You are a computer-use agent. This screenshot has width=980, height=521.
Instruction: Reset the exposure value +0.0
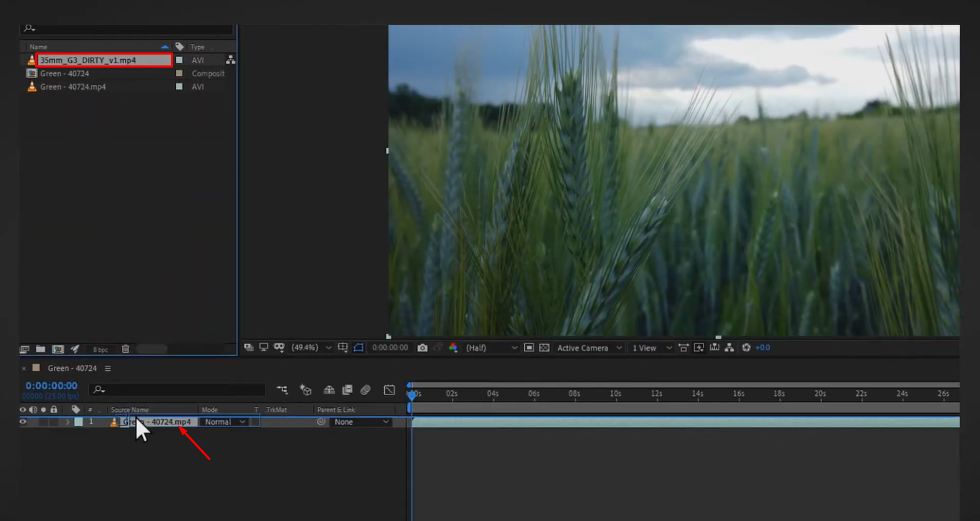click(x=747, y=347)
